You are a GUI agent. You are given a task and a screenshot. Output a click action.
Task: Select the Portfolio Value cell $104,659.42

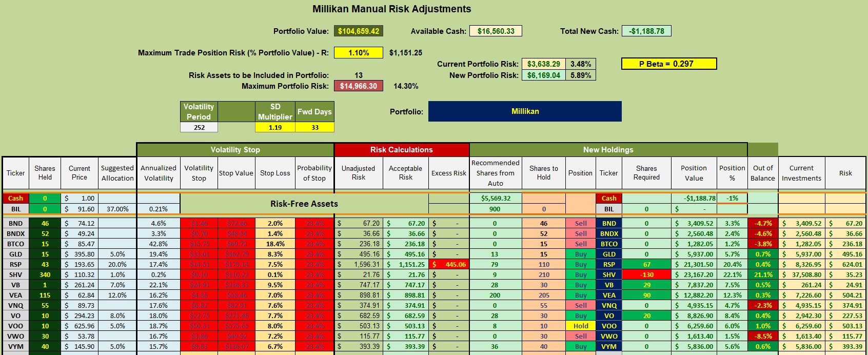359,31
